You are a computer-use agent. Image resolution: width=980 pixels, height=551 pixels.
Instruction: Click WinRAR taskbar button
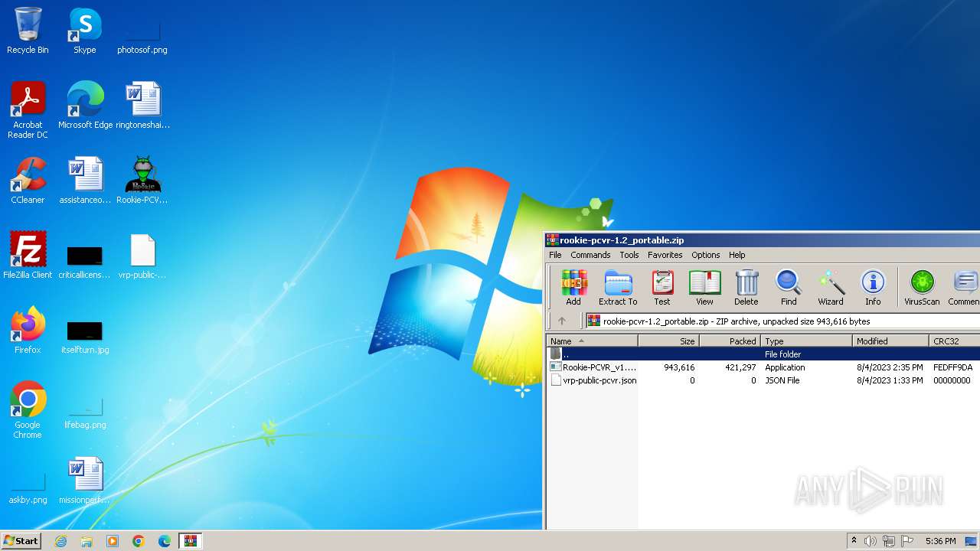[x=190, y=541]
